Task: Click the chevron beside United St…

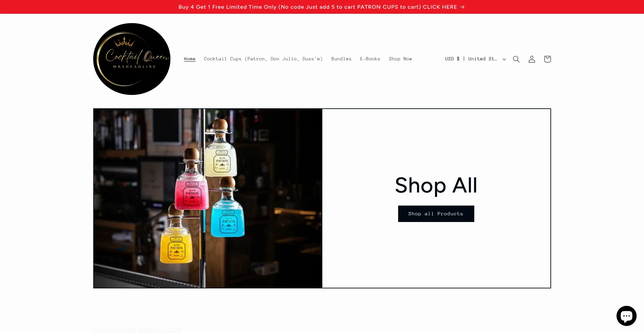Action: 504,59
